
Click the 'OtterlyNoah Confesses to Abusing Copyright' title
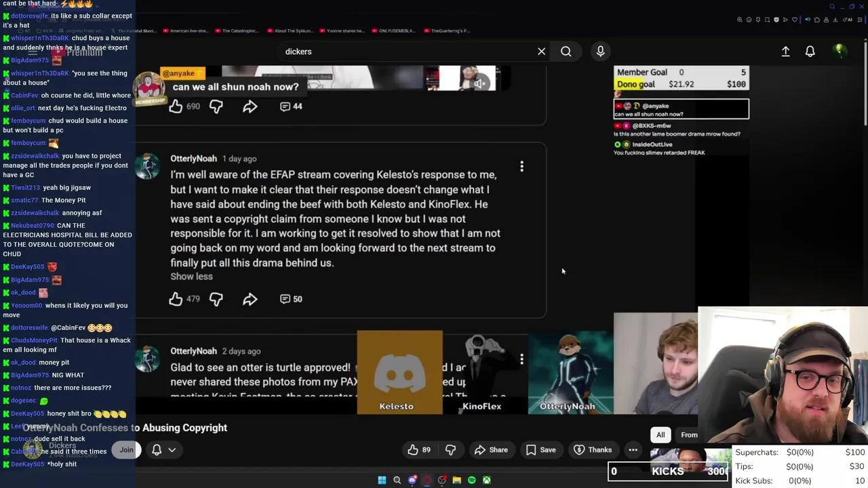125,428
